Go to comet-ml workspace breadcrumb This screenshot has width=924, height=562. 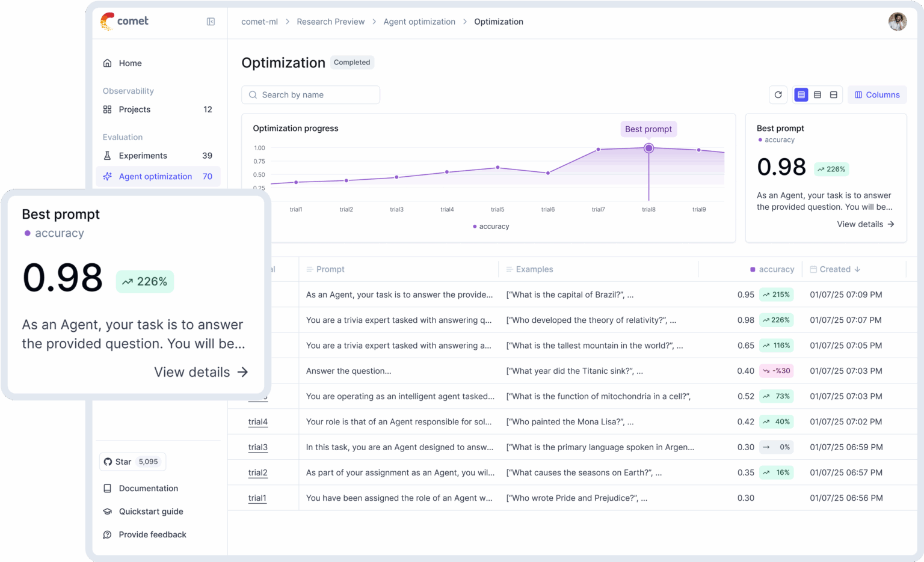click(x=259, y=21)
